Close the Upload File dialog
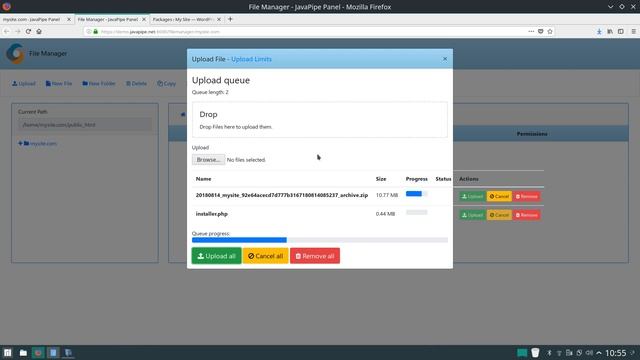640x360 pixels. coord(444,59)
